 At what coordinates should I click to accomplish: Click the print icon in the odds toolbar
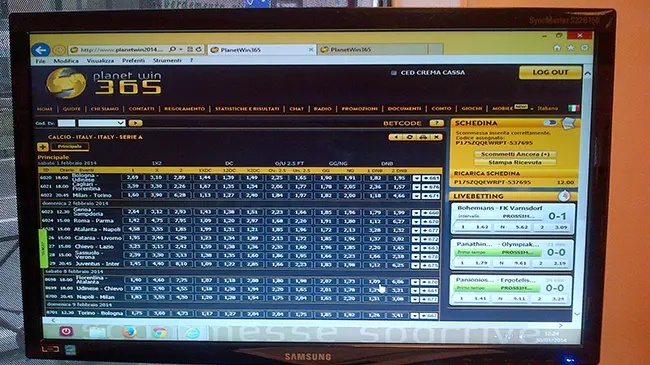coord(423,137)
